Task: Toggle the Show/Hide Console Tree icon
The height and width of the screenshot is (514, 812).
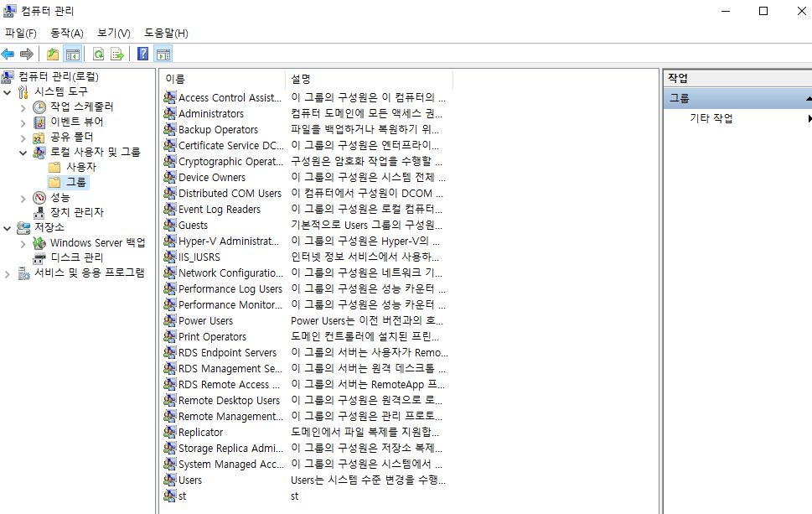Action: click(73, 54)
